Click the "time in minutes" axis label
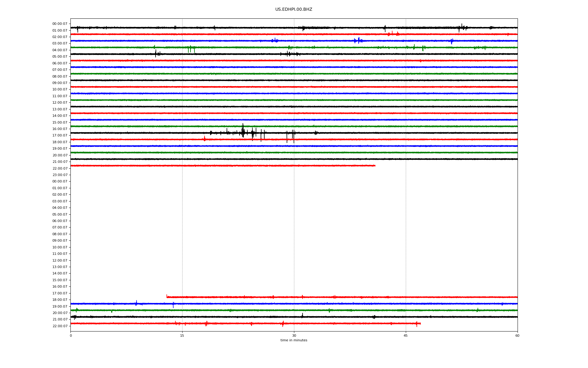Screen dimensions: 588x368 (294, 340)
